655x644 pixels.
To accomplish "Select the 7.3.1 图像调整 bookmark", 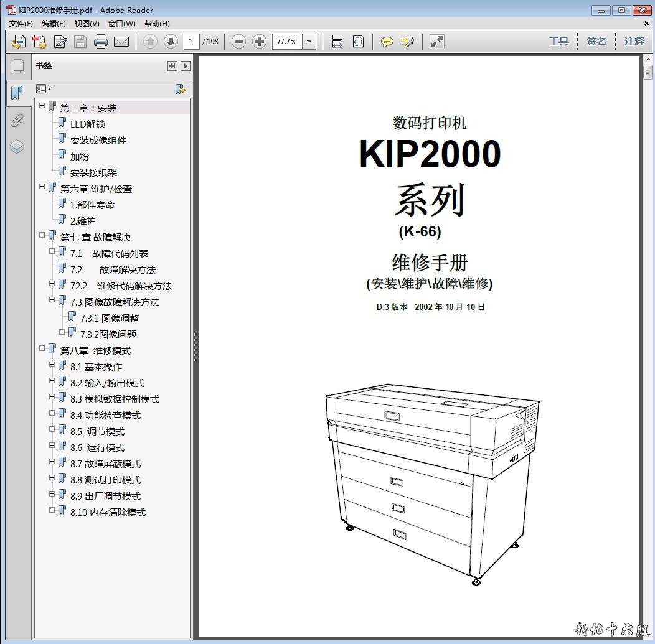I will click(x=110, y=319).
